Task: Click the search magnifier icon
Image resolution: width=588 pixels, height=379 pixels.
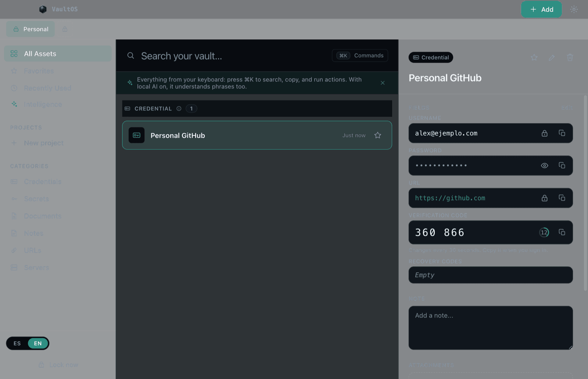Action: coord(130,56)
